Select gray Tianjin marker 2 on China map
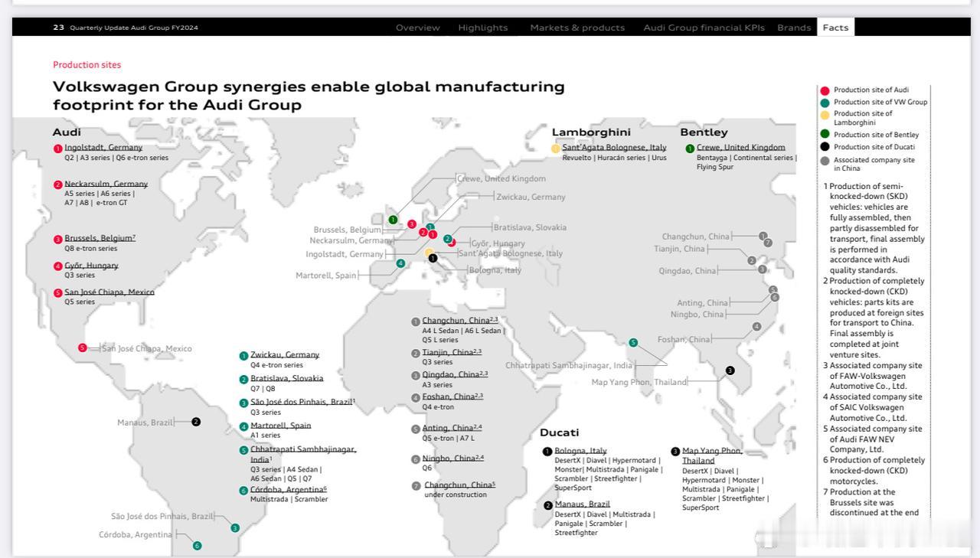This screenshot has height=558, width=980. 752,260
